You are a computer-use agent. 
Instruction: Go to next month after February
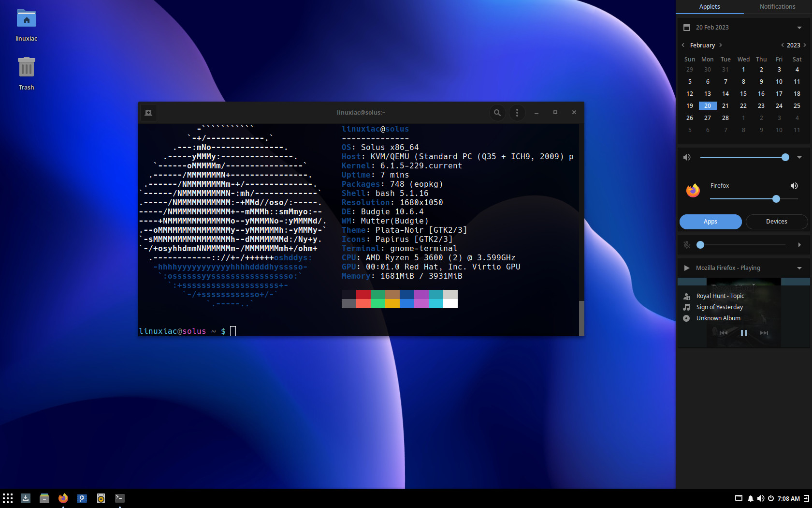[721, 45]
